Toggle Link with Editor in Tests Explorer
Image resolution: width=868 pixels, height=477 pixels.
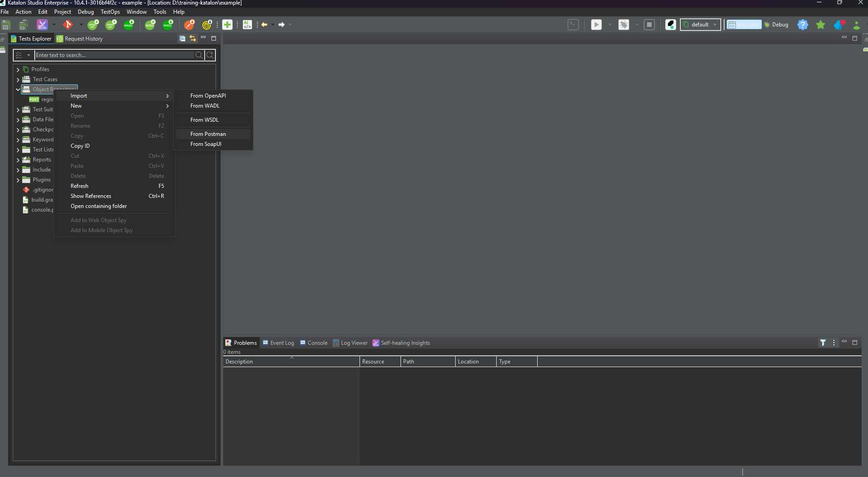pyautogui.click(x=193, y=39)
